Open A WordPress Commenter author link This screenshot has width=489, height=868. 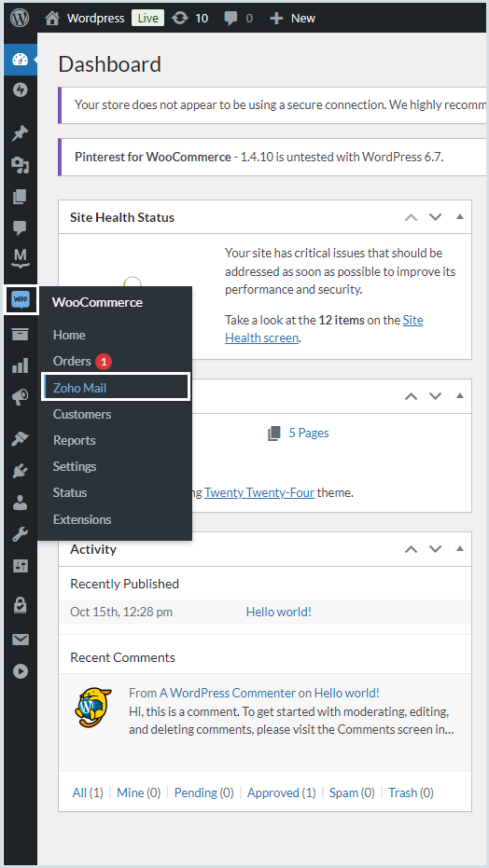click(x=228, y=693)
